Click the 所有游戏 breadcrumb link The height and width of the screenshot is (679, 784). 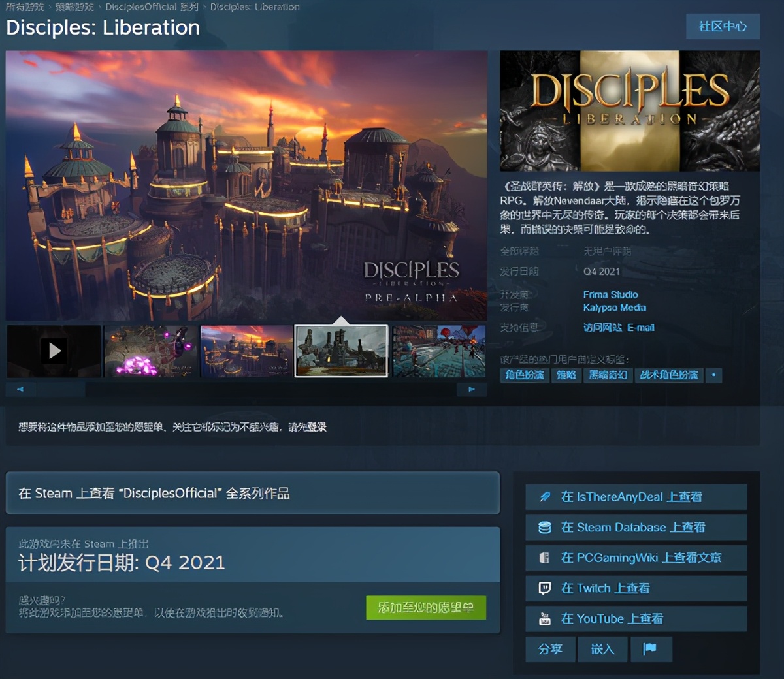[25, 7]
